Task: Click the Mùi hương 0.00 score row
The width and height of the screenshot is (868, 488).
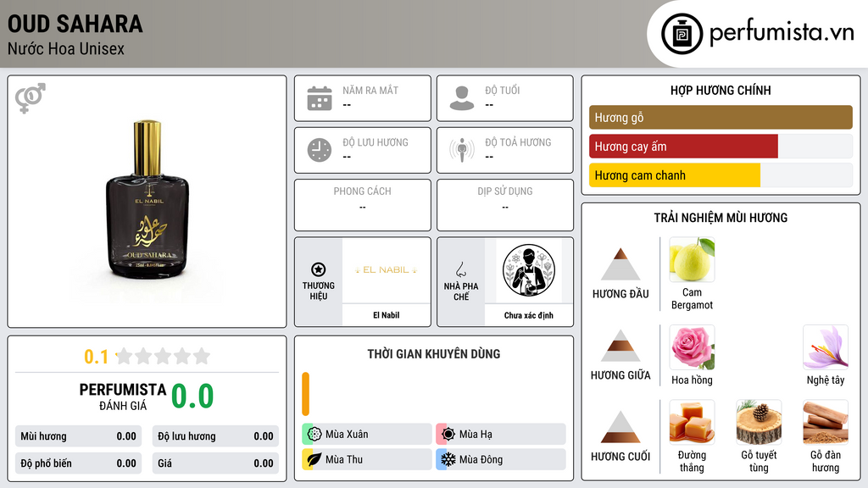Action: tap(78, 436)
